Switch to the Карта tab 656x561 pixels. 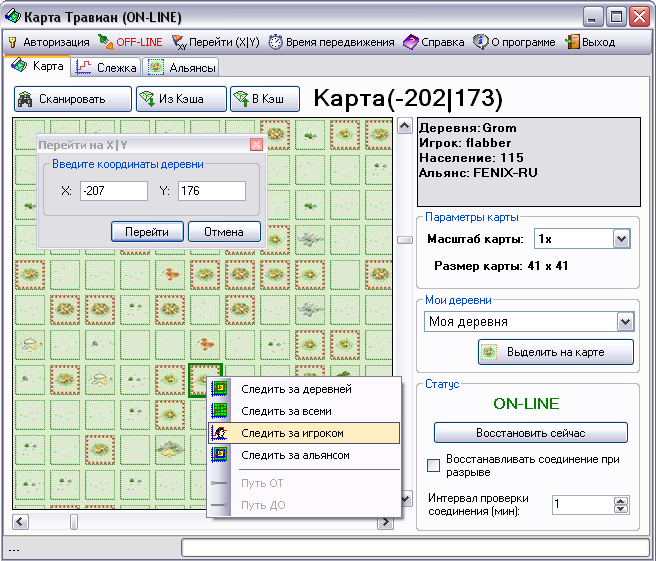tap(37, 66)
